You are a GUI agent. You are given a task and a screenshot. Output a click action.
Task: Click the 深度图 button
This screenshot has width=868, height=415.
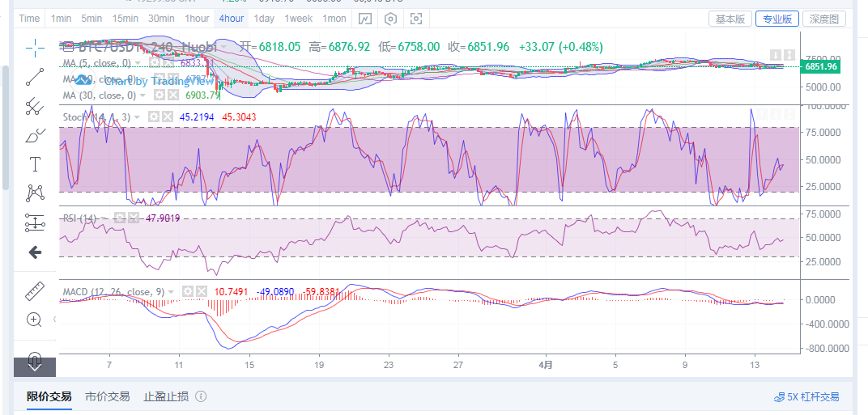point(826,19)
